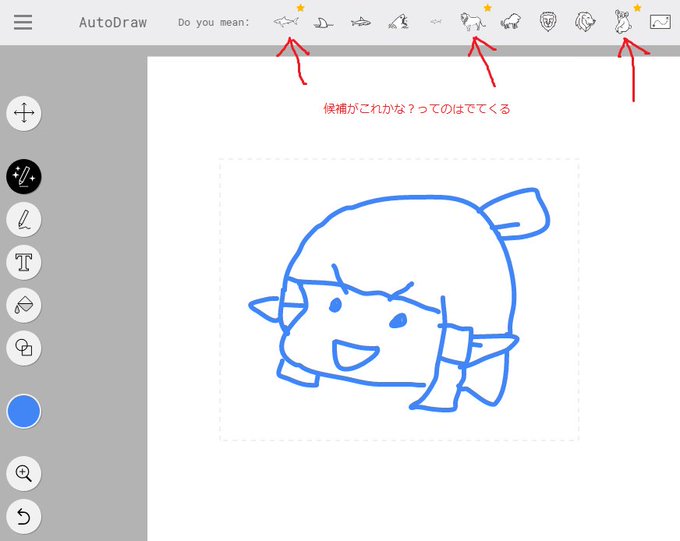Select the Fill paint bucket tool

click(x=24, y=305)
